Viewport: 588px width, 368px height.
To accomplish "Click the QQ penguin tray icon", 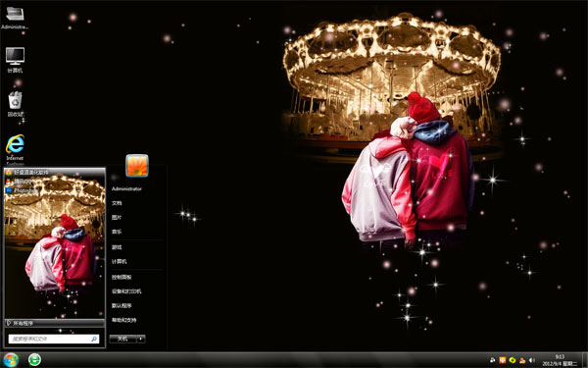I will [522, 360].
